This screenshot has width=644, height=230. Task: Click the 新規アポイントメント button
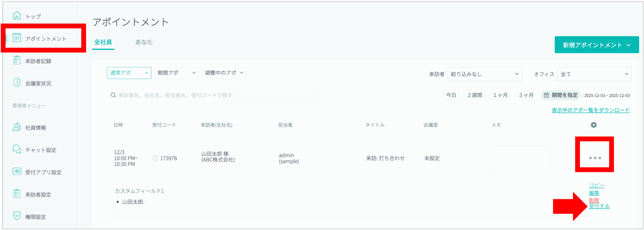coord(596,45)
